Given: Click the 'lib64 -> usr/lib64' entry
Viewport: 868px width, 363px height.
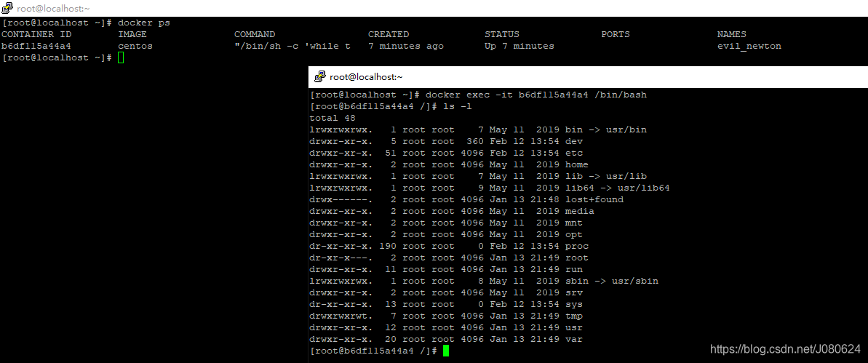Looking at the screenshot, I should pos(617,188).
